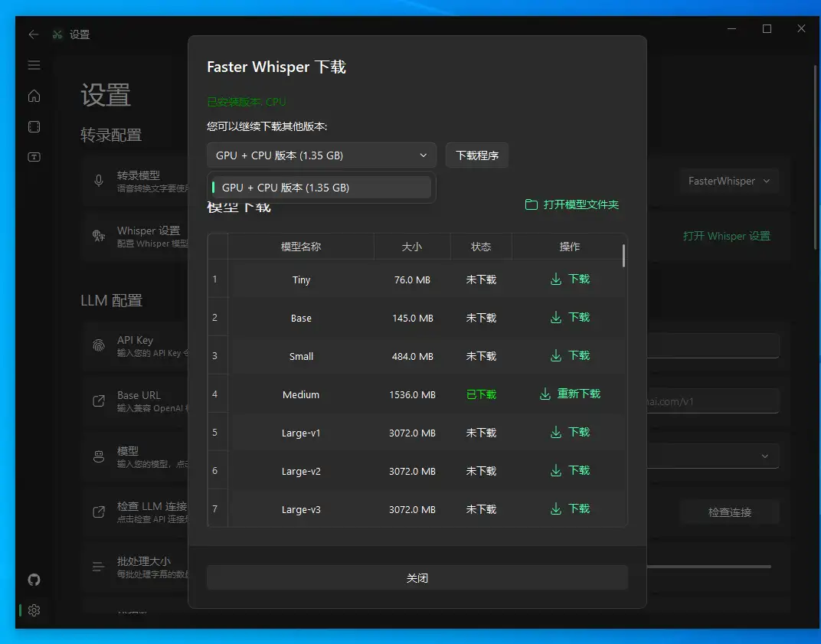
Task: Click the model table vertical scrollbar
Action: click(623, 256)
